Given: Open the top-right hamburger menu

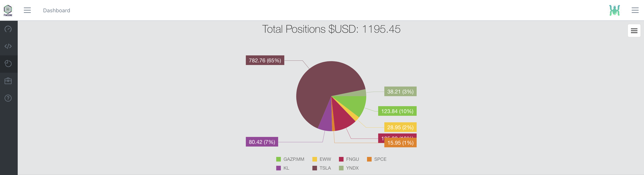Looking at the screenshot, I should [635, 10].
